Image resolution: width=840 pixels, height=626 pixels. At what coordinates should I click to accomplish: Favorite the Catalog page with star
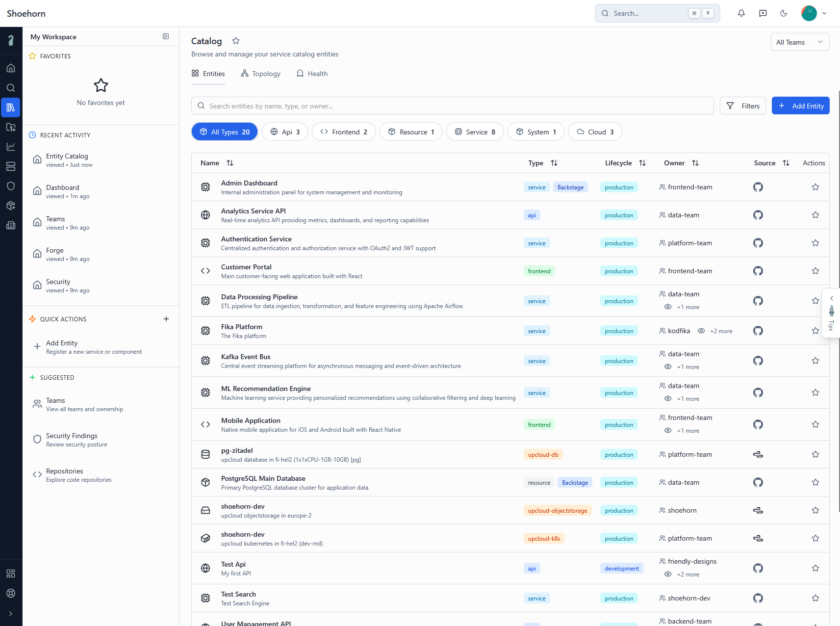(x=236, y=41)
